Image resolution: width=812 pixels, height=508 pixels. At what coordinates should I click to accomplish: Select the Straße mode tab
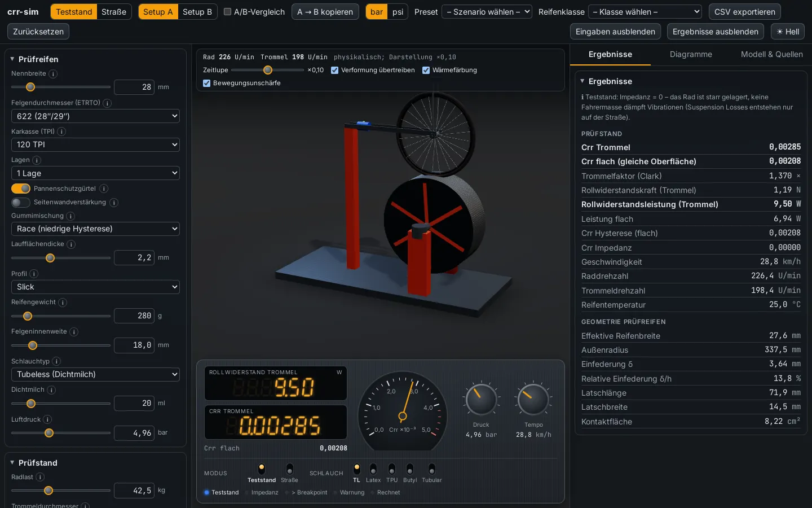114,12
